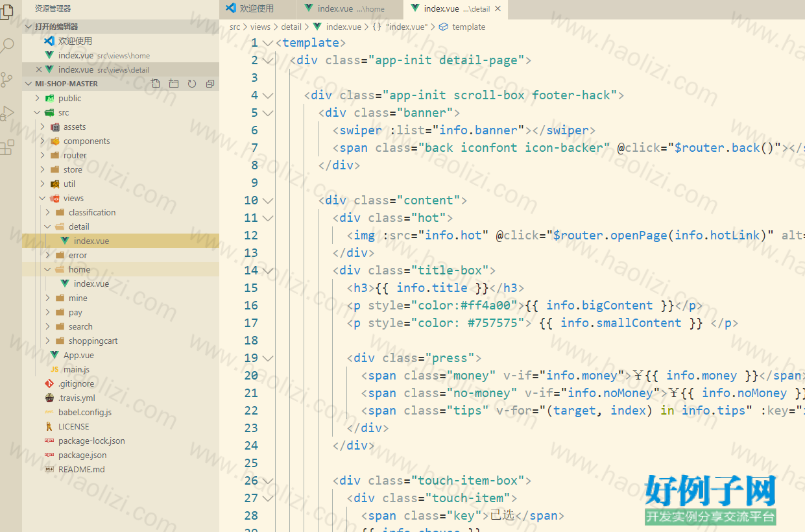805x532 pixels.
Task: Open README.md file
Action: [120, 470]
